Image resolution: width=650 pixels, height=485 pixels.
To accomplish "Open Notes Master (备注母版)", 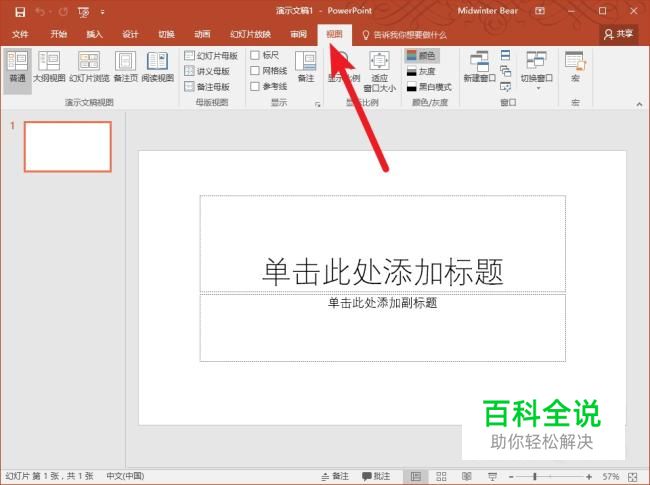I will click(x=207, y=86).
